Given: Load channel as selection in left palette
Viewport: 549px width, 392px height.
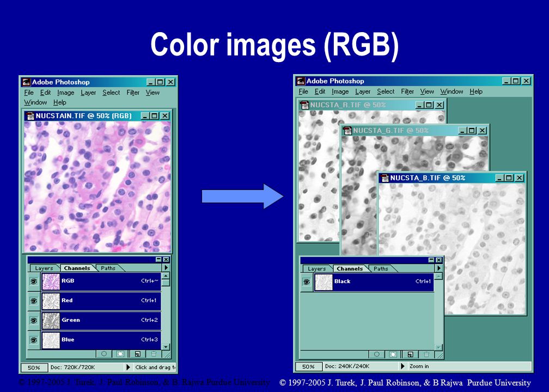Looking at the screenshot, I should (x=104, y=354).
